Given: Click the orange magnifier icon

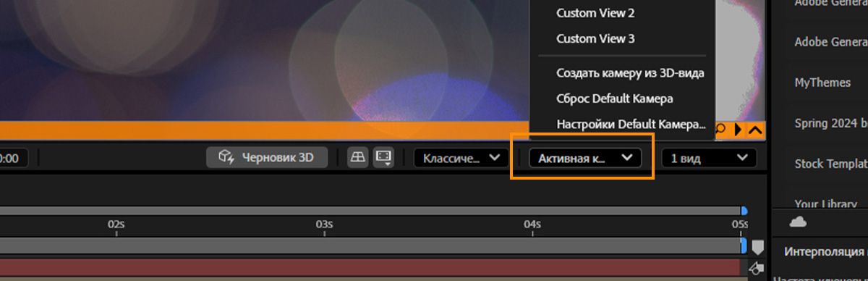Looking at the screenshot, I should pyautogui.click(x=721, y=130).
